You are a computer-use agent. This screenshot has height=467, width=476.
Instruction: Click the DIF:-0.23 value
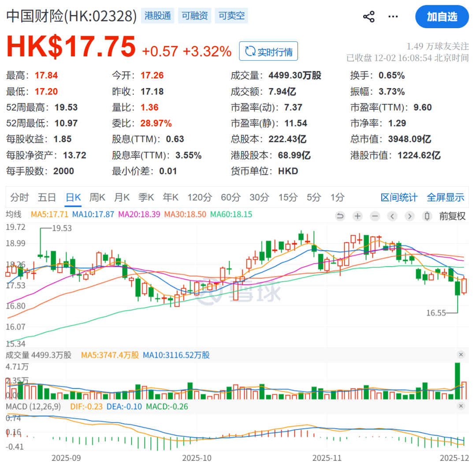[x=86, y=406]
